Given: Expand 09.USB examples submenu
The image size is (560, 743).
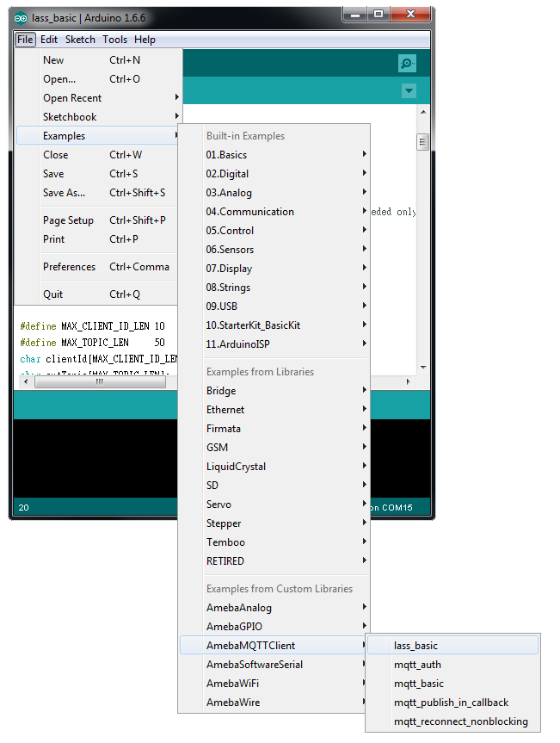Looking at the screenshot, I should coord(274,306).
